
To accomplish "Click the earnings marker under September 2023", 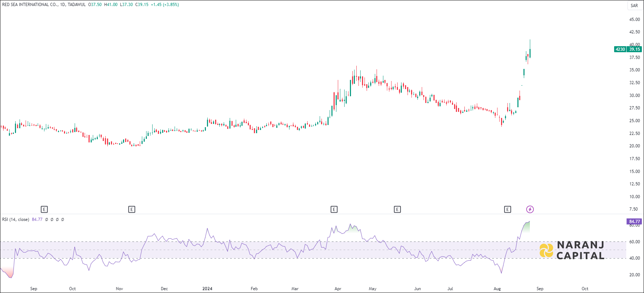I will click(x=44, y=209).
